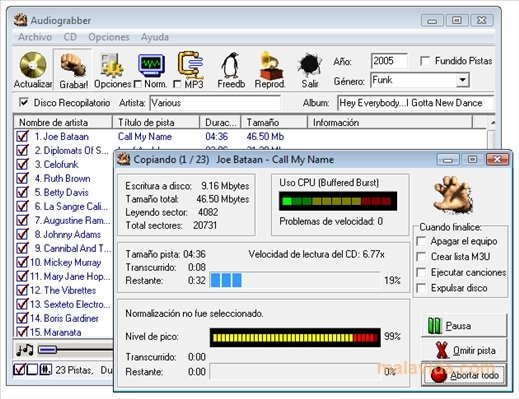The width and height of the screenshot is (519, 399).
Task: Enable the MP3 checkbox
Action: [x=178, y=84]
